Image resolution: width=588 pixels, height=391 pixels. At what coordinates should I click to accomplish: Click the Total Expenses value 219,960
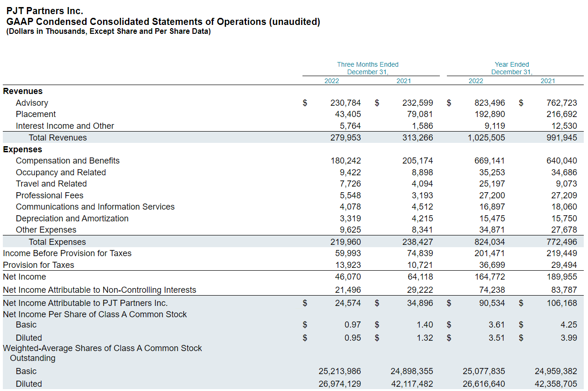click(346, 242)
